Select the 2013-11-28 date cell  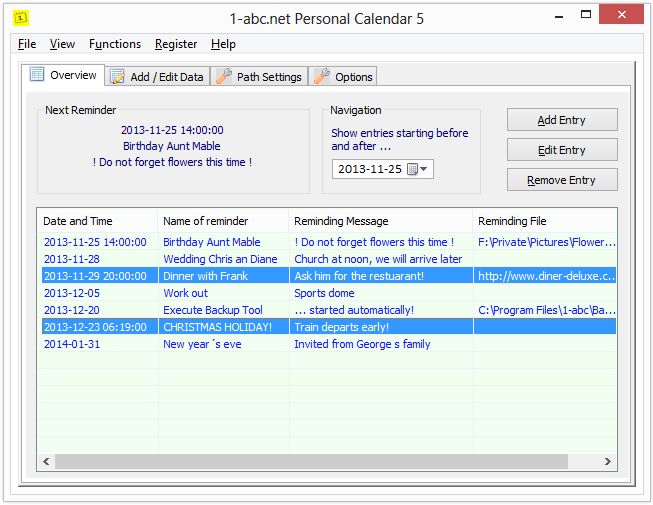pyautogui.click(x=72, y=259)
